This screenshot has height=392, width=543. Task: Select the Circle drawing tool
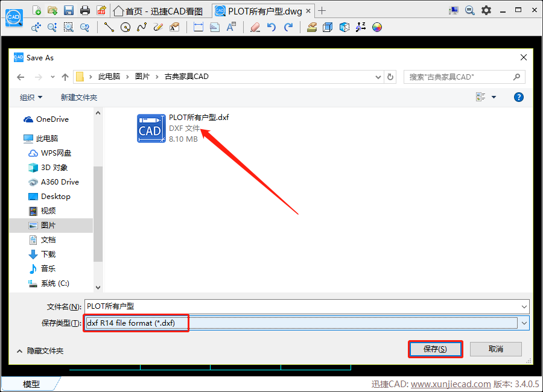(125, 27)
